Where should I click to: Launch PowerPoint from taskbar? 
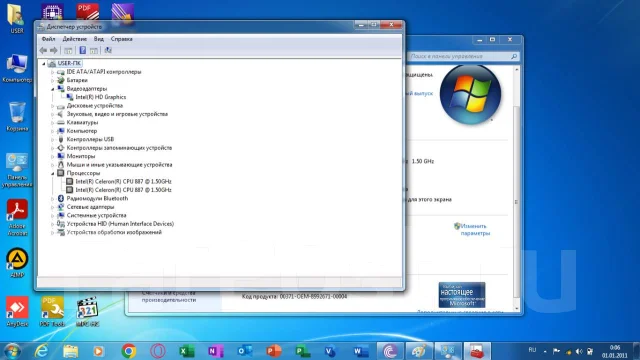(274, 351)
